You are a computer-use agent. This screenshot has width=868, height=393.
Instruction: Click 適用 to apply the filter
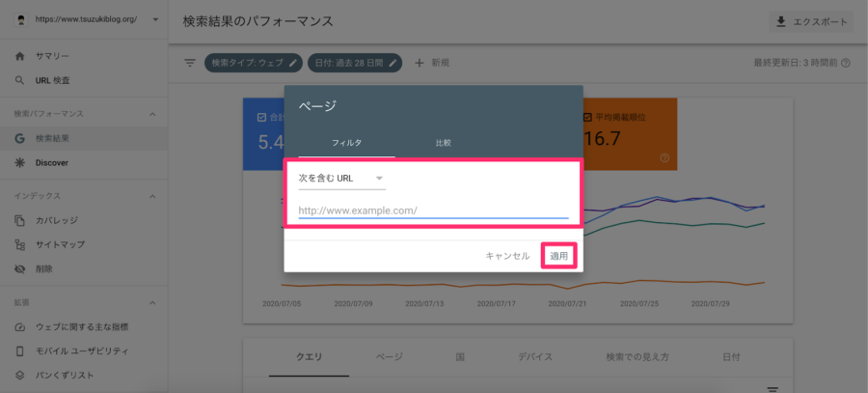[x=558, y=256]
